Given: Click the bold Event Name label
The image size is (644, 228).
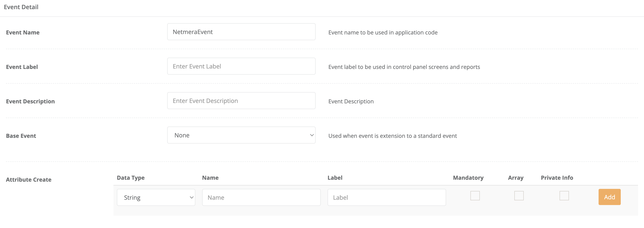Looking at the screenshot, I should click(23, 32).
